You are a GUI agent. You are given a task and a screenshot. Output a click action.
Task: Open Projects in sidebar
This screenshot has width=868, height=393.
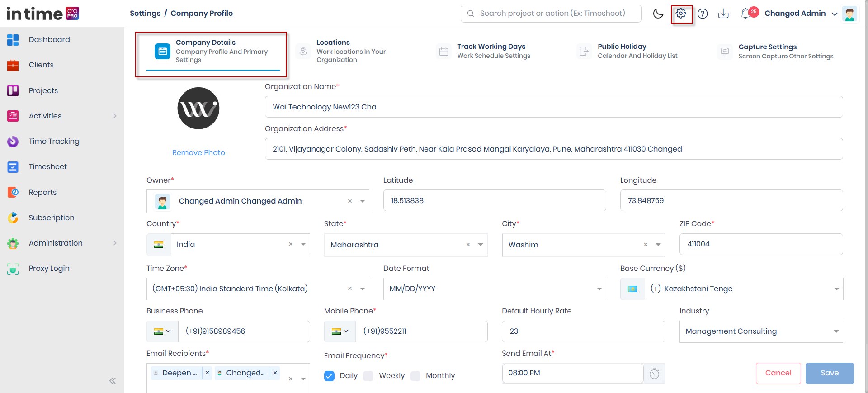point(43,90)
